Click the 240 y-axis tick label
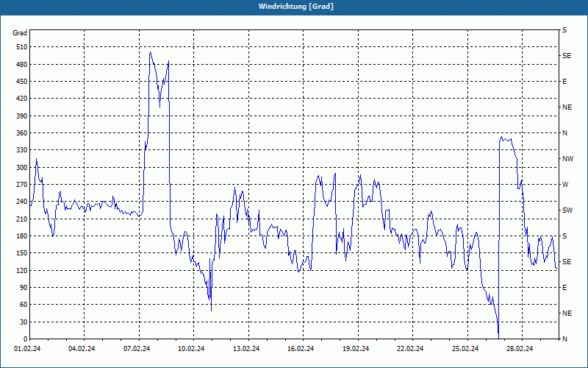This screenshot has height=368, width=588. click(21, 202)
